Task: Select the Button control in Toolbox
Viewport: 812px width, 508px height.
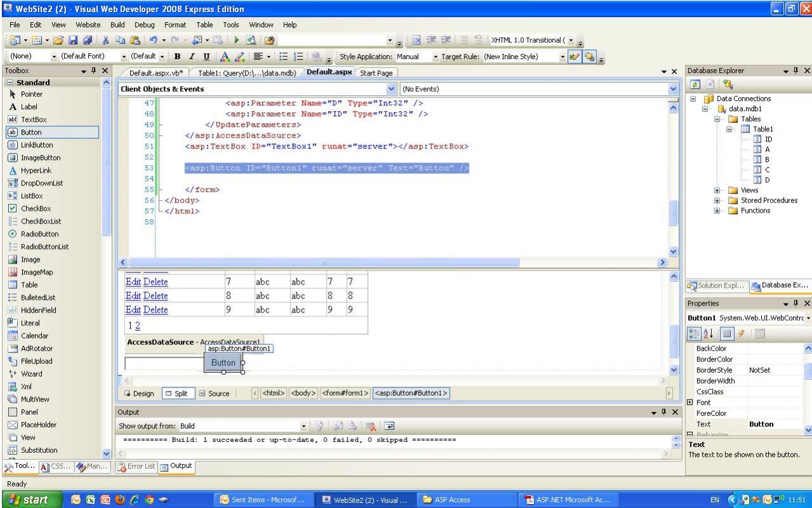Action: [x=52, y=132]
